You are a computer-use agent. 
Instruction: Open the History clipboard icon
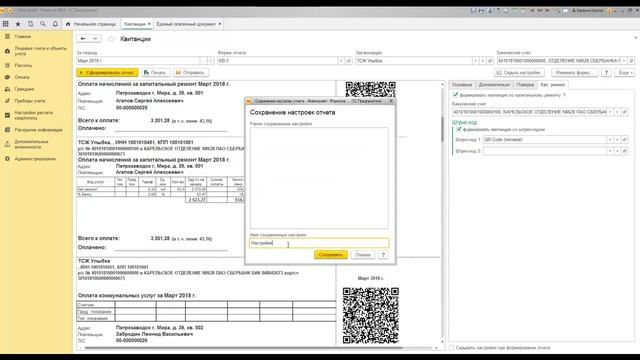click(x=30, y=24)
